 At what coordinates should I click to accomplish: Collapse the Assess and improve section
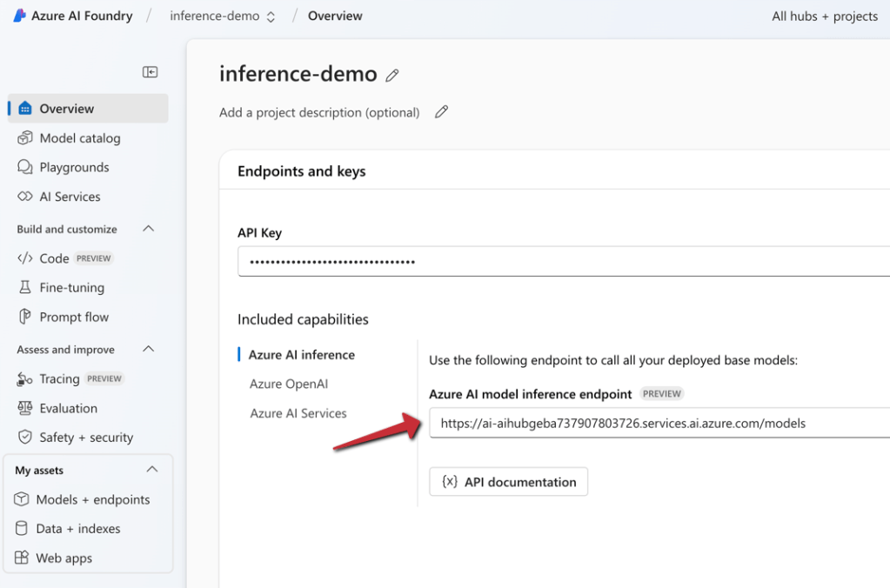tap(148, 350)
